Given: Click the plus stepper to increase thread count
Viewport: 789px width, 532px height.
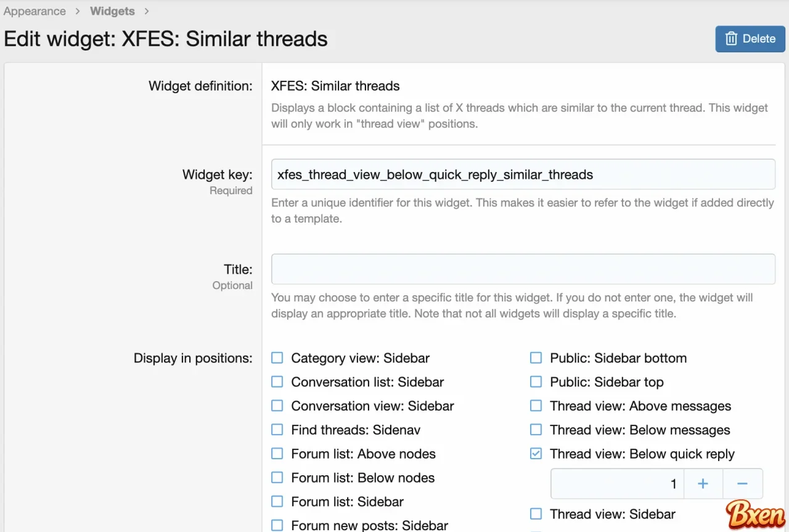Looking at the screenshot, I should coord(703,483).
